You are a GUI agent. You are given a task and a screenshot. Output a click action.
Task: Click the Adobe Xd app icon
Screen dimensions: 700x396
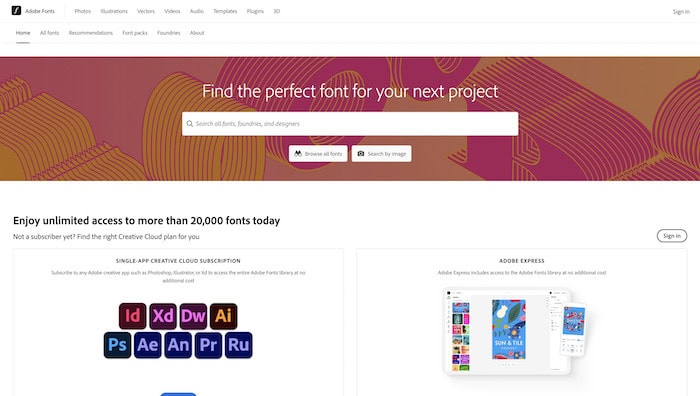163,316
